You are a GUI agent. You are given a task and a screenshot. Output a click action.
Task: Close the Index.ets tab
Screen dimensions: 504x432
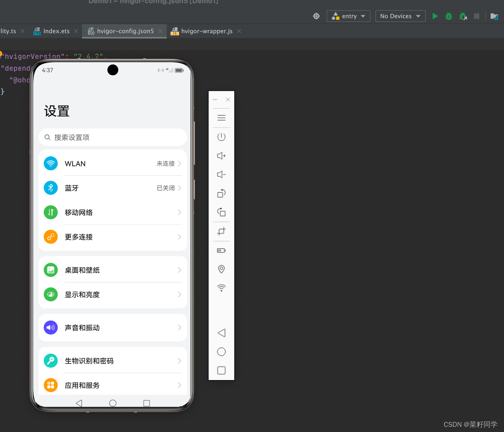pos(76,31)
